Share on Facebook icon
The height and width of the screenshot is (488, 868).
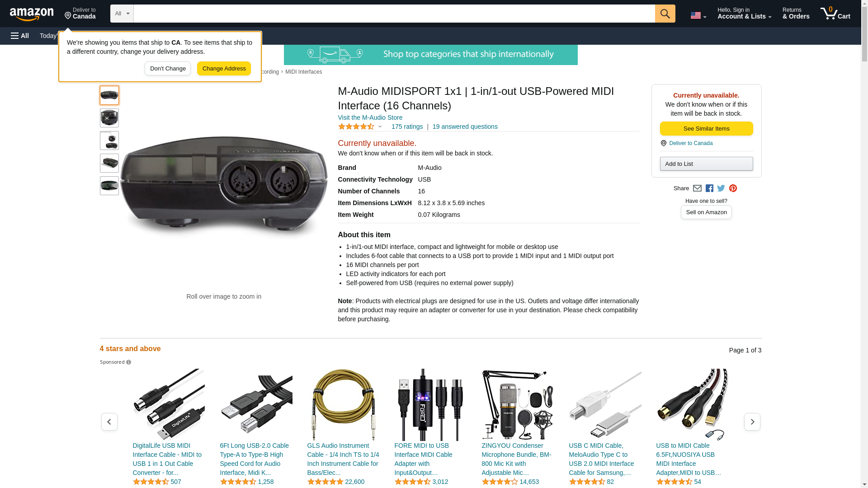click(709, 188)
